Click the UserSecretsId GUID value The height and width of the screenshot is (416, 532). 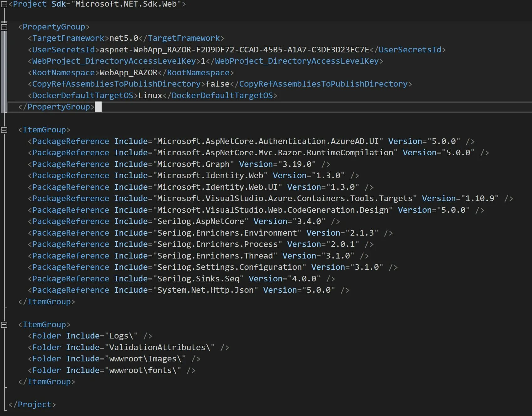(x=234, y=50)
